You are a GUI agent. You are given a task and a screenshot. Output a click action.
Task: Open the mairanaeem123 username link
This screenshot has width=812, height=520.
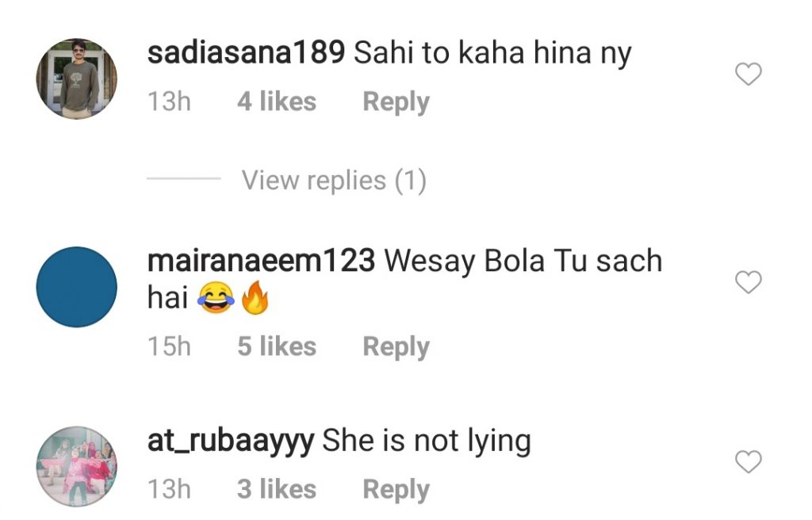[x=261, y=261]
